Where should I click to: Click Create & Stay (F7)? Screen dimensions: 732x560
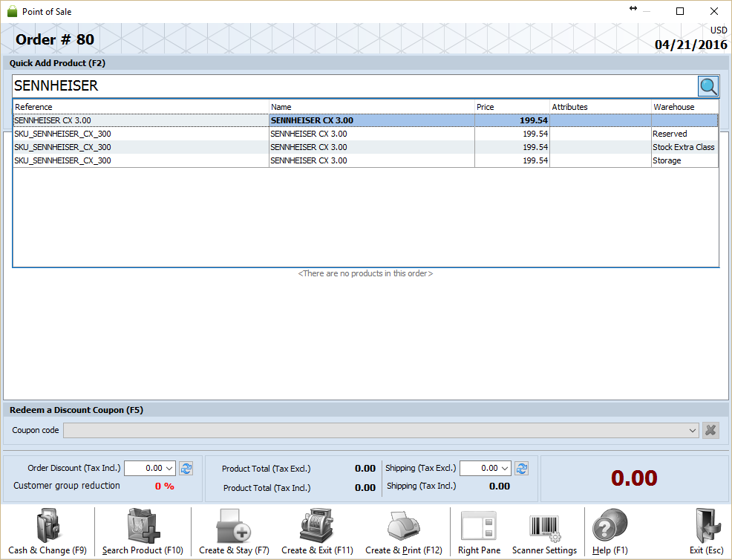point(234,532)
